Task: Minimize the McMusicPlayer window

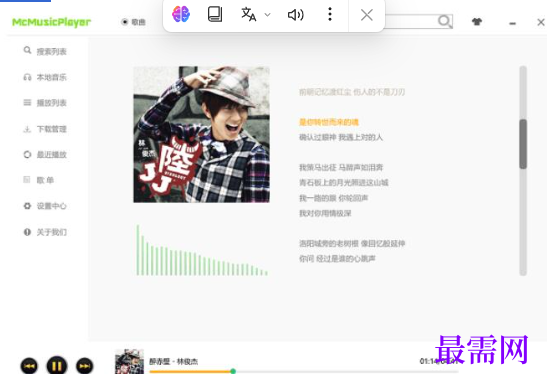Action: (512, 23)
